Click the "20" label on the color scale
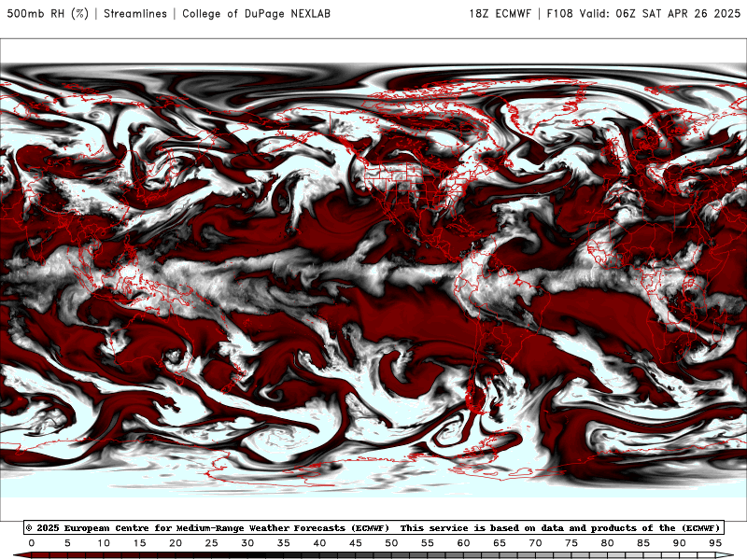Image resolution: width=747 pixels, height=560 pixels. pyautogui.click(x=176, y=543)
